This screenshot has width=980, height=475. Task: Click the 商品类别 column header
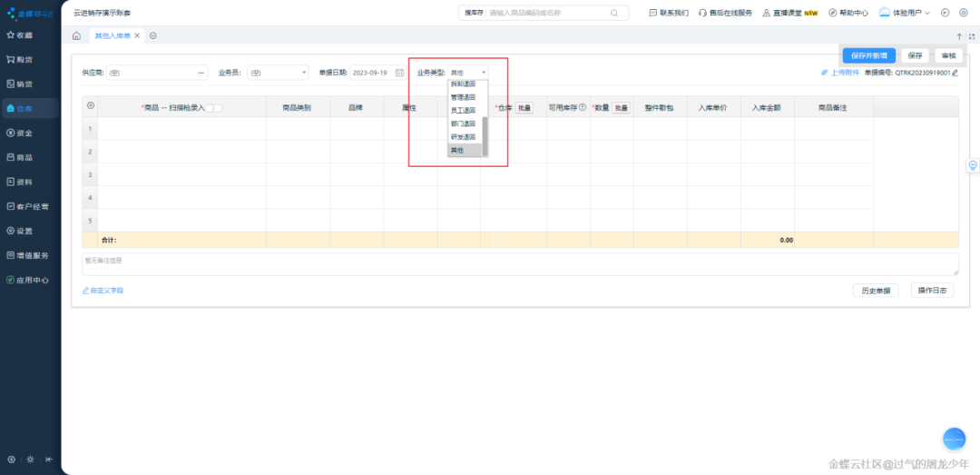(x=297, y=108)
